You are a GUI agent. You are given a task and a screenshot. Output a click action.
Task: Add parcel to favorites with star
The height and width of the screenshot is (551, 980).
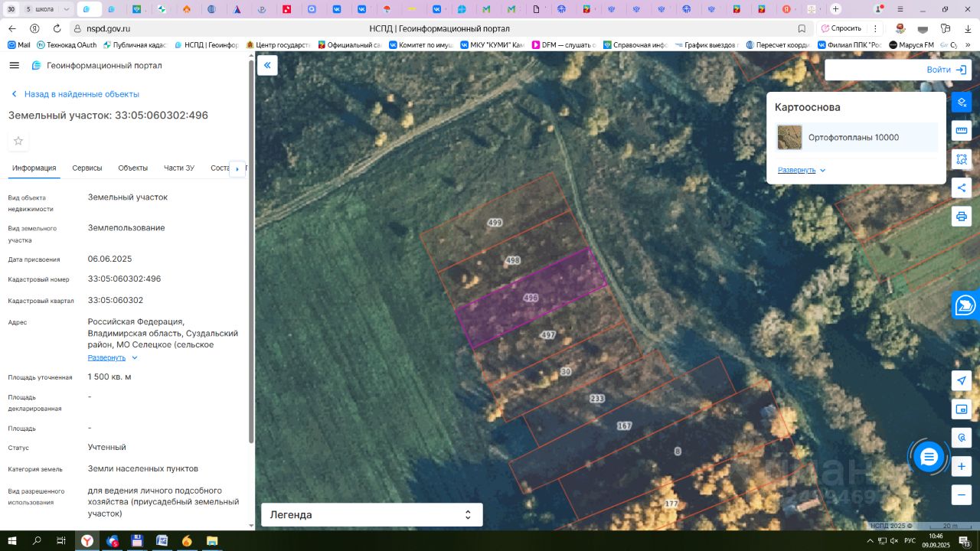[18, 141]
